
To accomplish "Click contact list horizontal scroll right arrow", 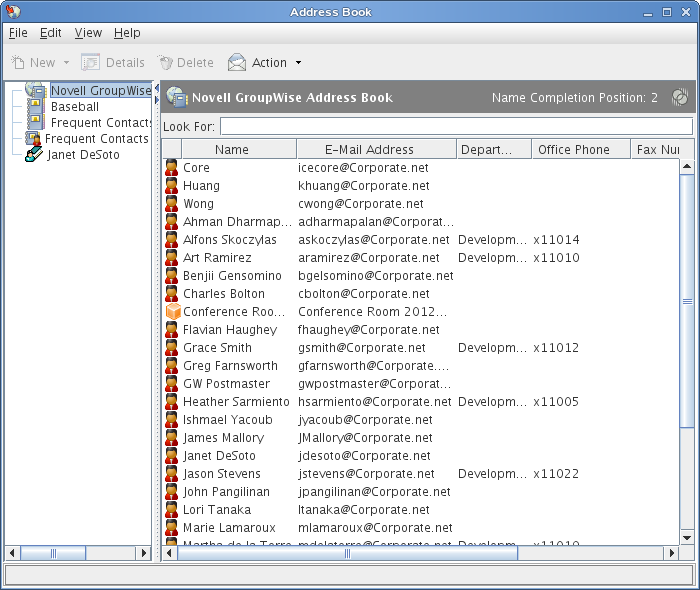I will (x=671, y=553).
